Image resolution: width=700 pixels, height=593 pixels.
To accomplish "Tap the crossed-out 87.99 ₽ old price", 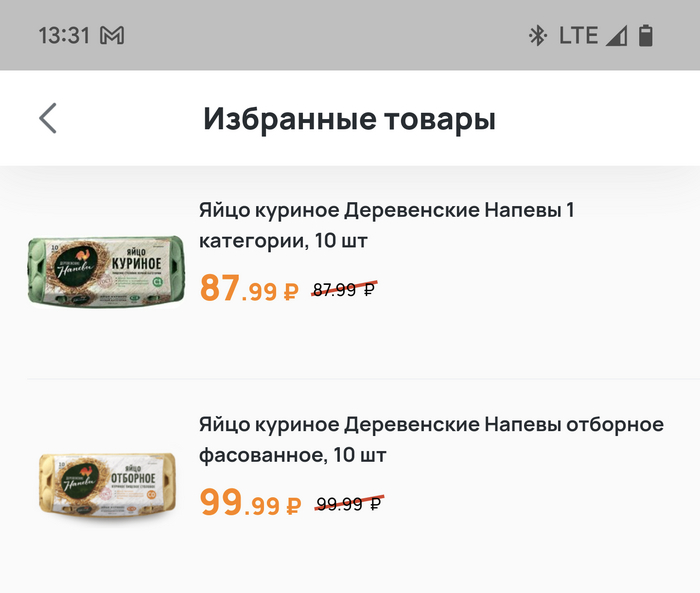I will click(x=344, y=290).
